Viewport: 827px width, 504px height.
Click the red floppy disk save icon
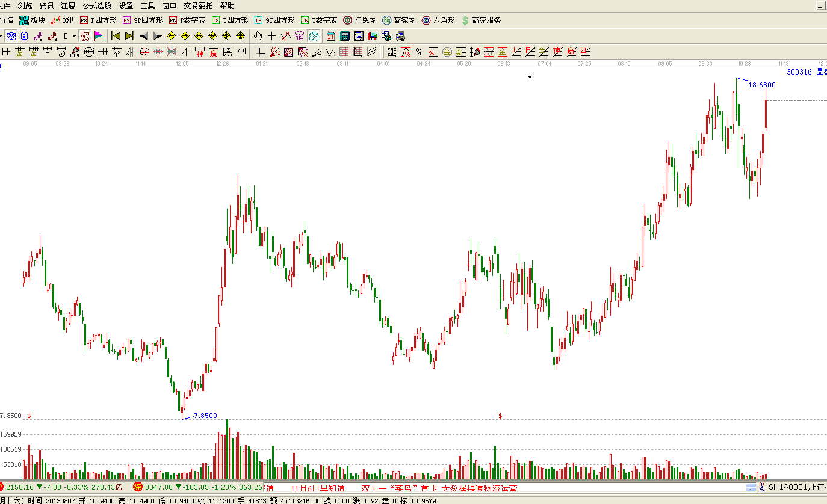(x=373, y=36)
